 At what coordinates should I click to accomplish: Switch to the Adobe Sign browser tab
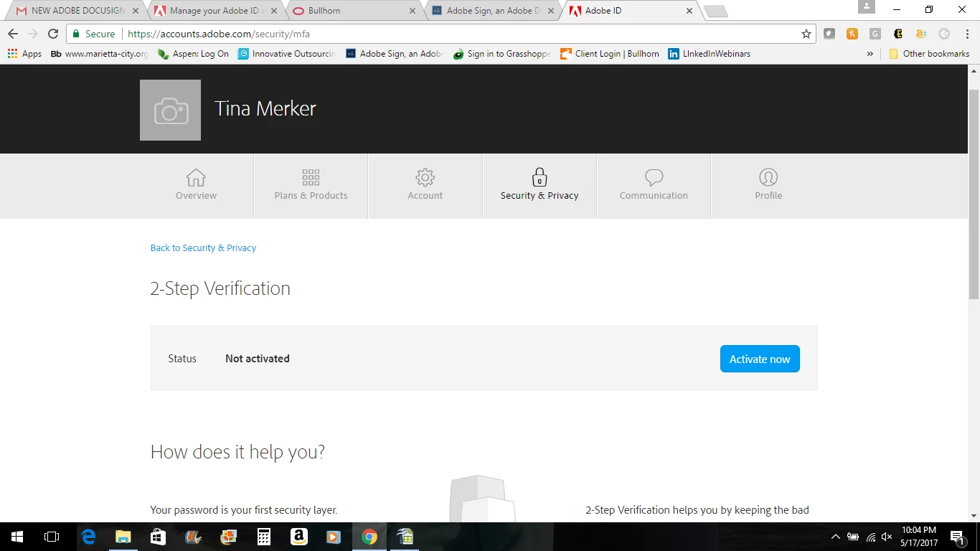tap(493, 11)
